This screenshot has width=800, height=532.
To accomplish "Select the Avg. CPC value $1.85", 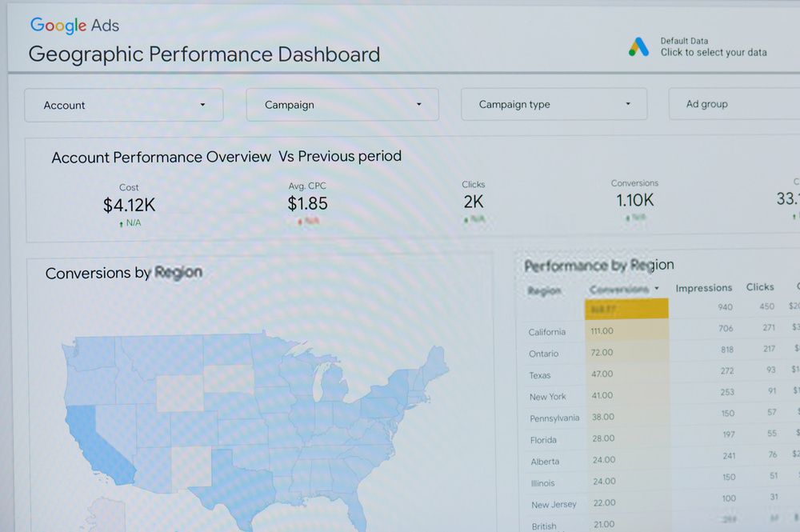I will [308, 203].
